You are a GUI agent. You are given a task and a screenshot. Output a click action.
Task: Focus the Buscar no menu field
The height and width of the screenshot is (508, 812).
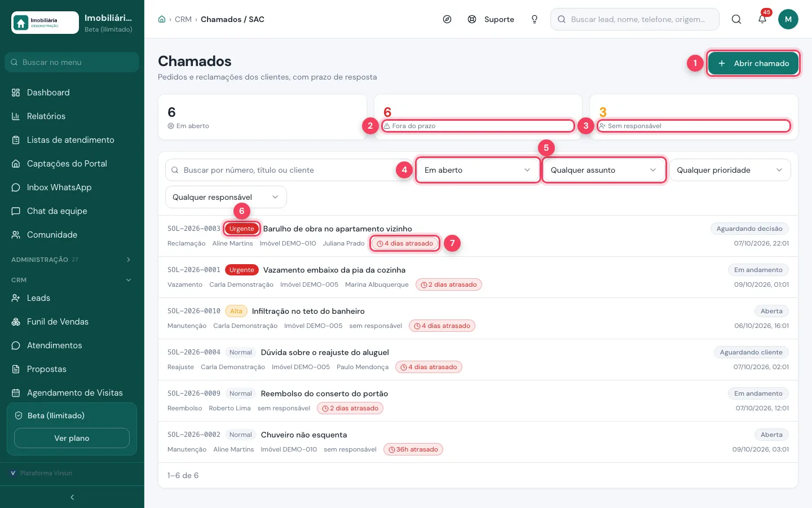tap(72, 62)
